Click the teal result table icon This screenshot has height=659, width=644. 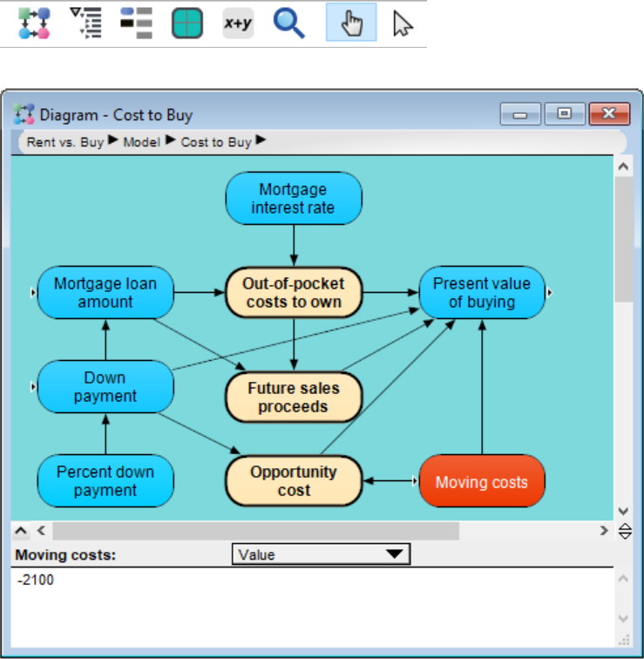click(x=187, y=24)
